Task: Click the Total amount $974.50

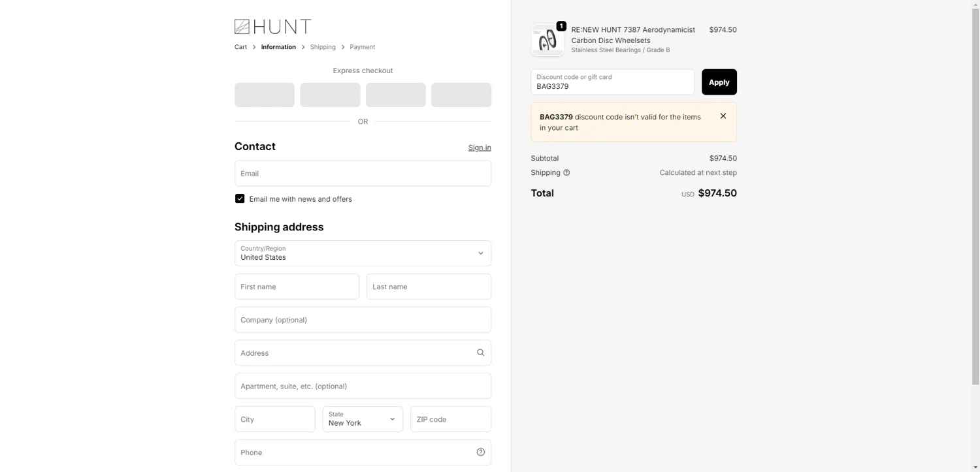Action: pyautogui.click(x=717, y=193)
